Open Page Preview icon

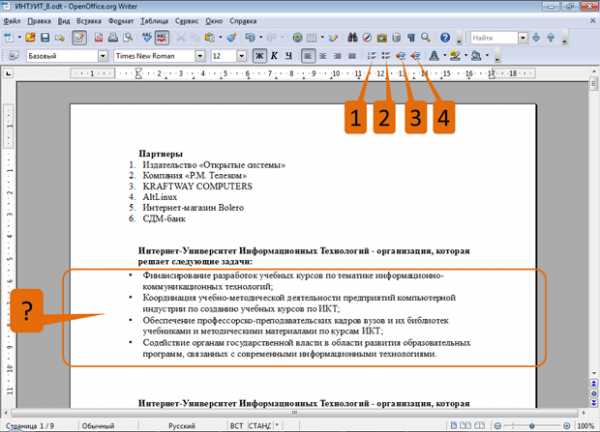point(128,37)
